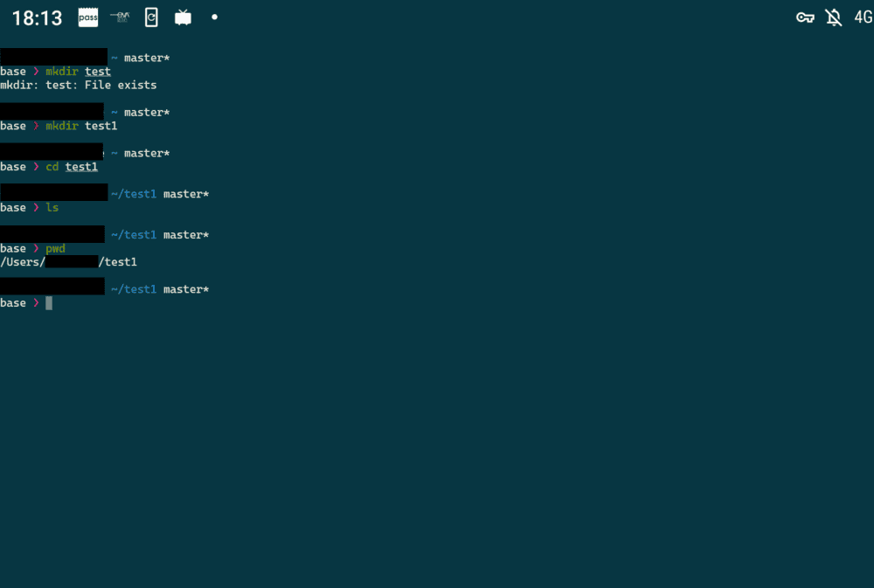Click the '/Users/' start of pwd output

pyautogui.click(x=23, y=262)
